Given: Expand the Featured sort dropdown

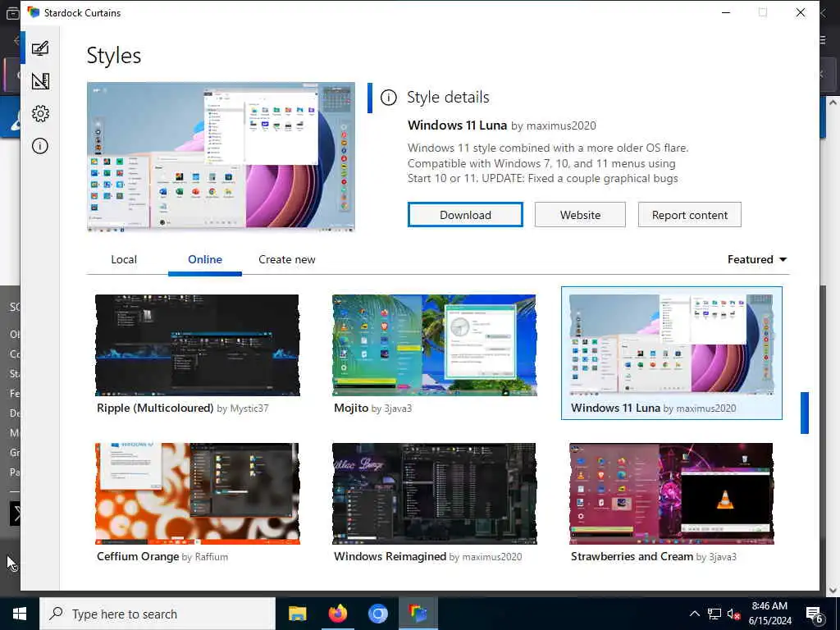Looking at the screenshot, I should point(756,259).
